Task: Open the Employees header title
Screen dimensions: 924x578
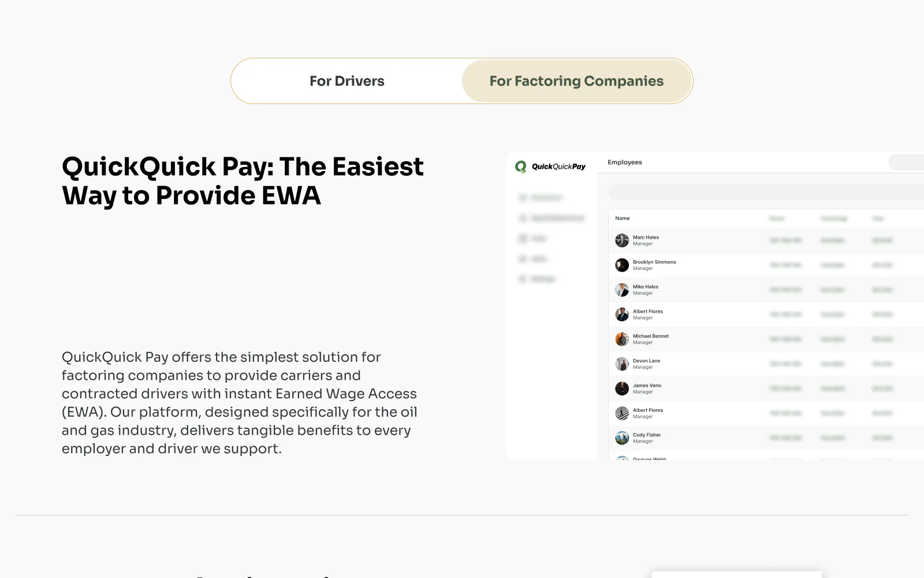Action: 625,162
